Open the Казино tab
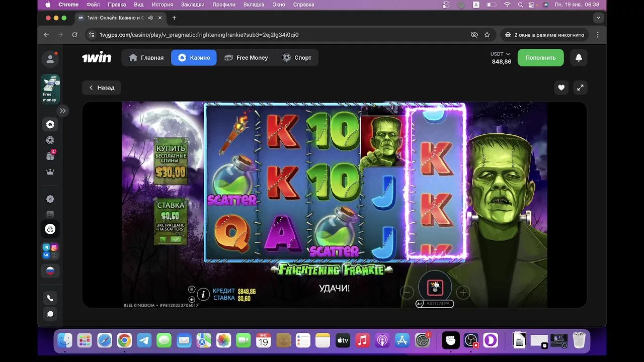The width and height of the screenshot is (644, 362). pos(194,58)
